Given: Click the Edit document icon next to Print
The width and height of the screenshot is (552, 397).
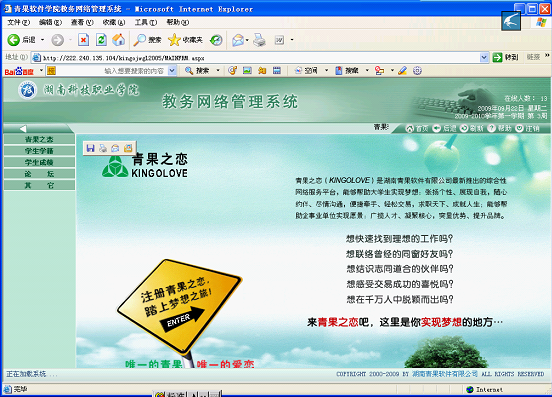Looking at the screenshot, I should (280, 40).
